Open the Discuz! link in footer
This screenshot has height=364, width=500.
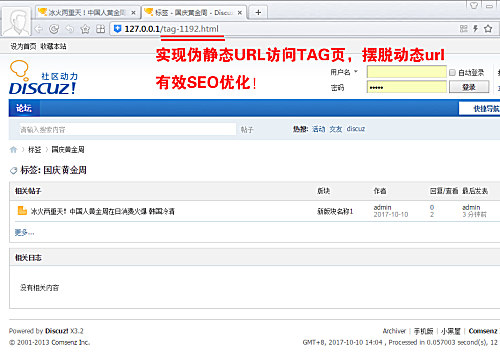(x=57, y=331)
